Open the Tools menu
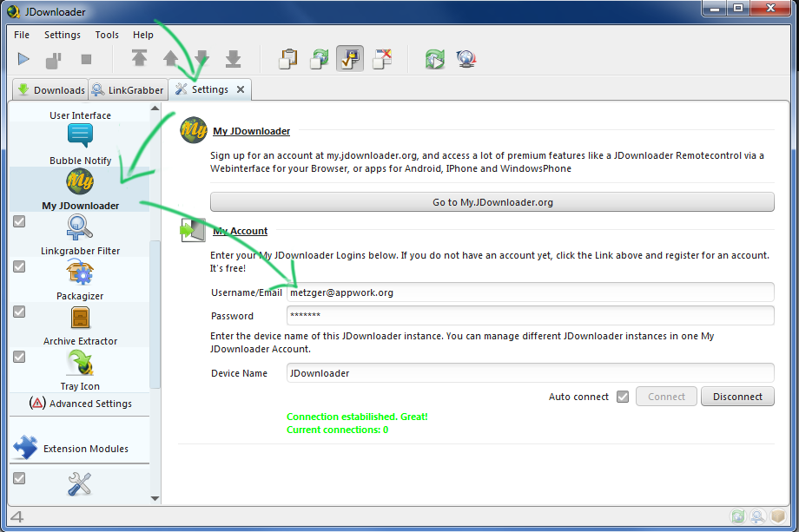799x532 pixels. tap(107, 35)
